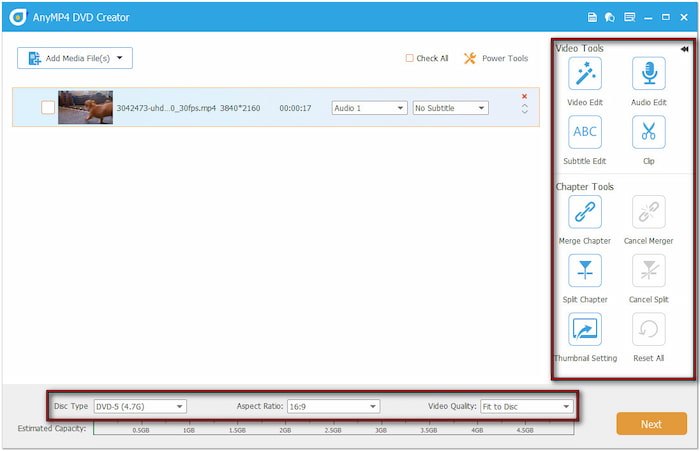Minimize the AnyMP4 DVD Creator window
This screenshot has width=700, height=451.
pos(648,18)
